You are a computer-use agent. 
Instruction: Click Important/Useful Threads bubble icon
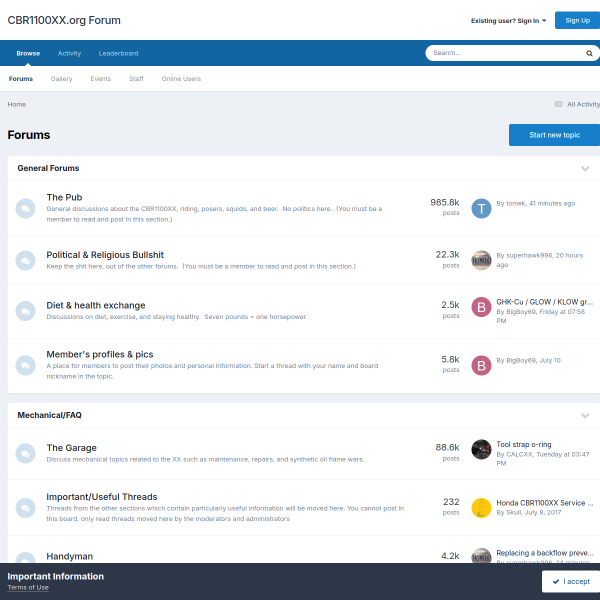[26, 508]
